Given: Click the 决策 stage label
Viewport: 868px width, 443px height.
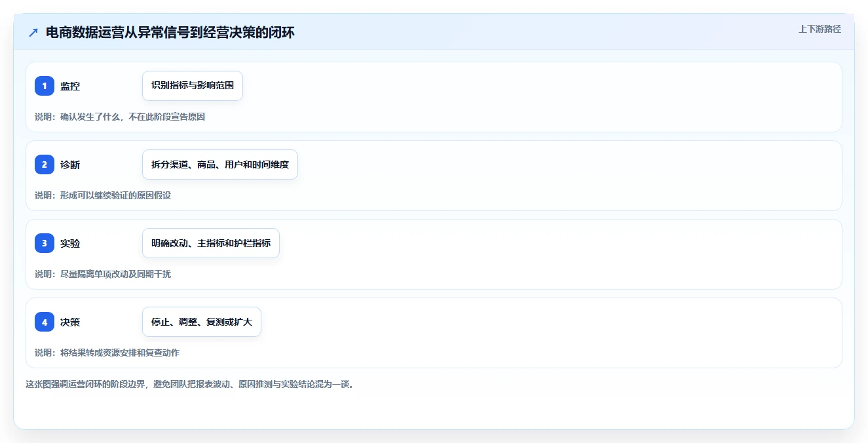Looking at the screenshot, I should coord(70,322).
